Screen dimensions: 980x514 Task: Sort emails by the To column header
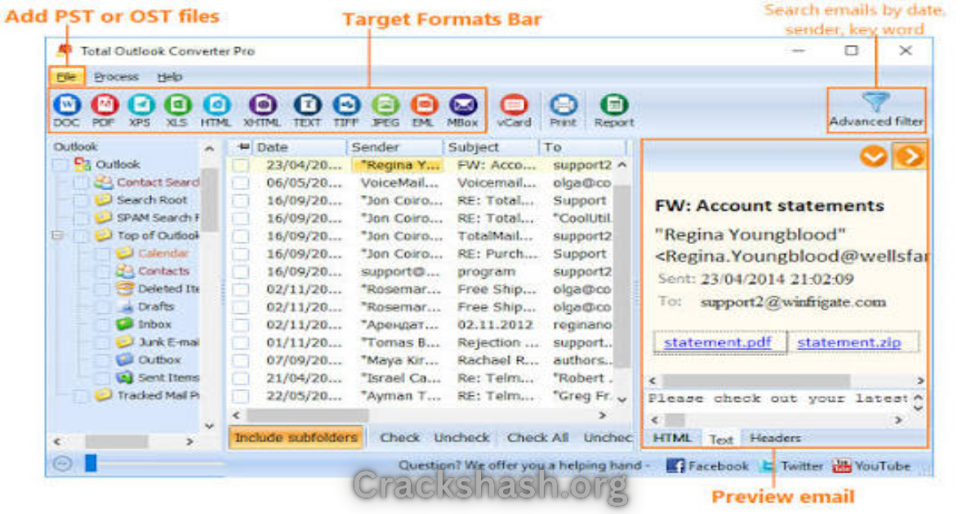coord(583,147)
